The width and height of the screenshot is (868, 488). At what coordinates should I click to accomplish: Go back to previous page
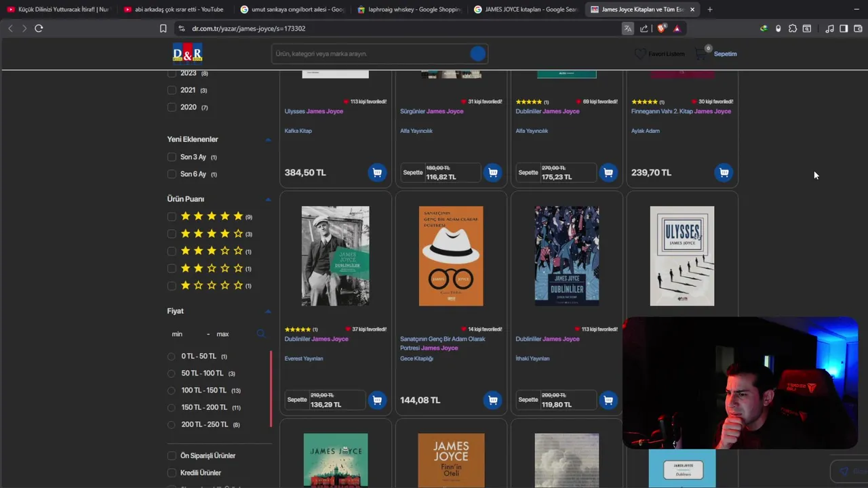pyautogui.click(x=10, y=28)
